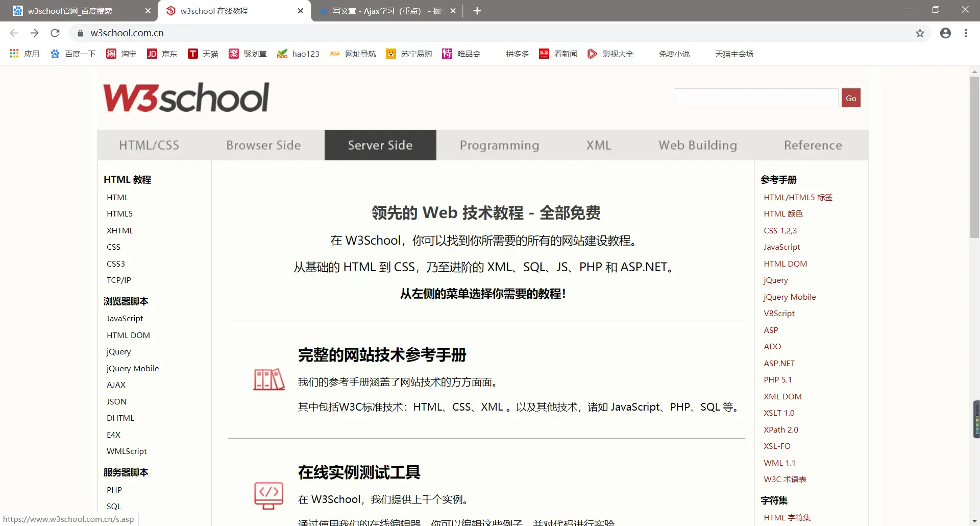Click the vertical page scrollbar thumb
Screen dimensions: 980x526
974,157
